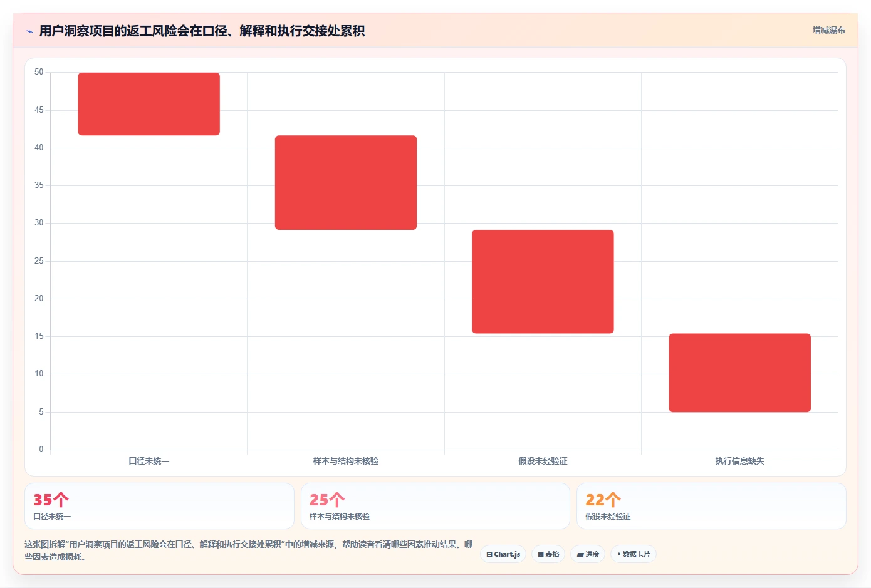The width and height of the screenshot is (871, 588).
Task: Select the 执行信息缺失 waterfall bar
Action: click(740, 373)
